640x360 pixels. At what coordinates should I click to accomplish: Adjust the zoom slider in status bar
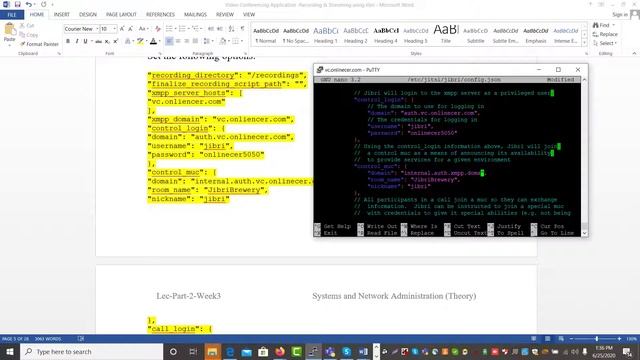596,339
